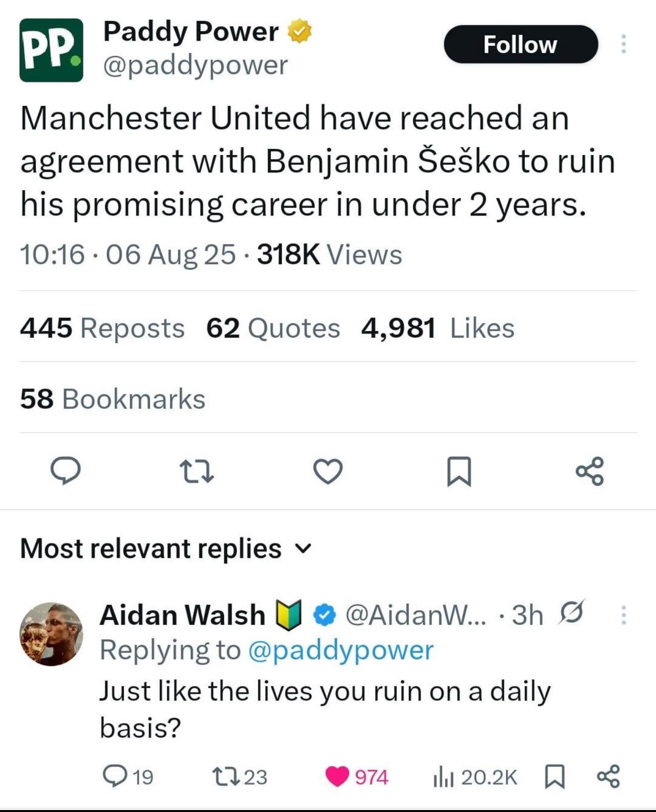This screenshot has width=656, height=812.
Task: Bookmark the Paddy Power tweet
Action: pyautogui.click(x=459, y=471)
